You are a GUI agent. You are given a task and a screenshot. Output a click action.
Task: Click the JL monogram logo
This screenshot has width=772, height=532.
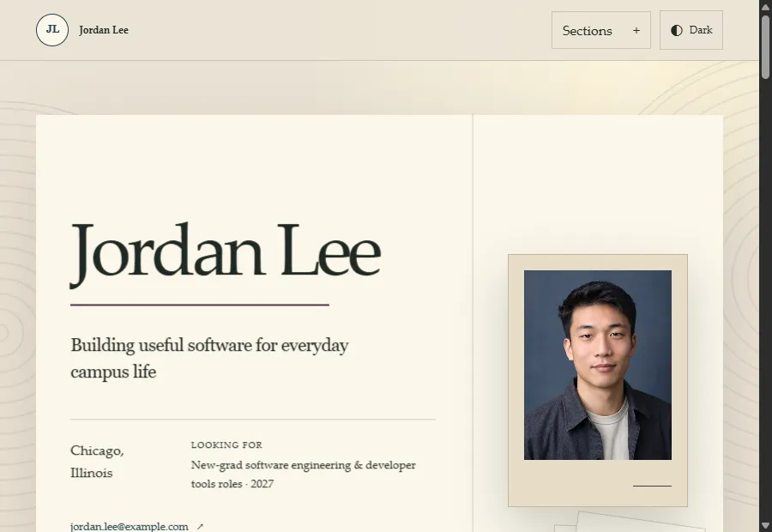click(52, 30)
